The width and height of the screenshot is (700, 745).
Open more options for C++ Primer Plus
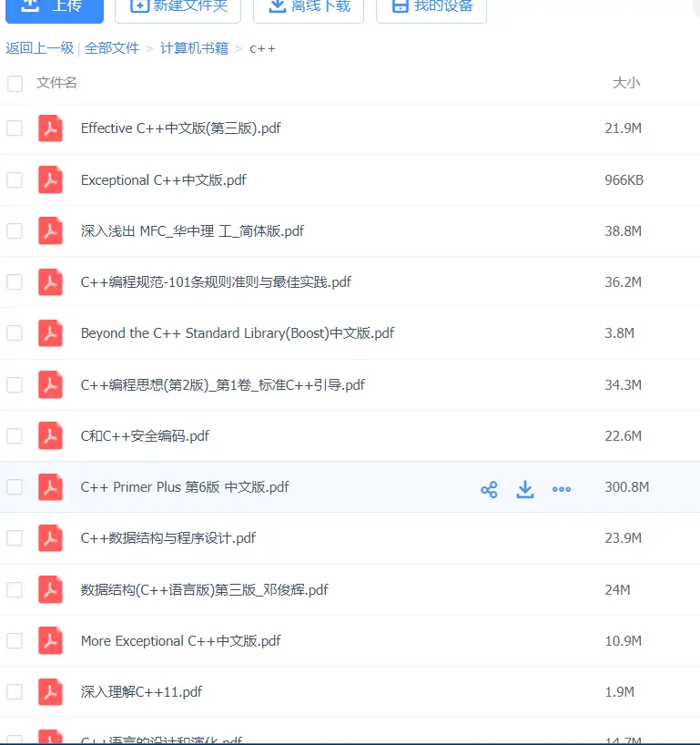point(562,489)
